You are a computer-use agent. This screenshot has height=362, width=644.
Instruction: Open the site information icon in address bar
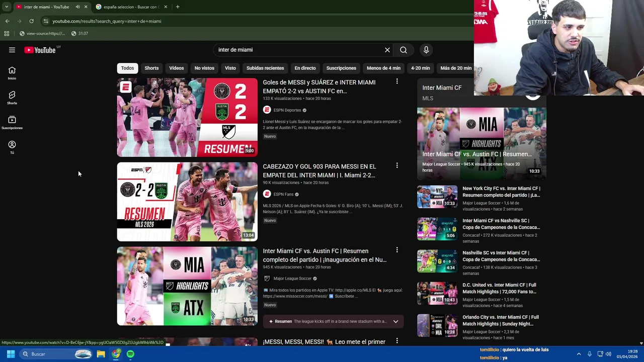(46, 21)
